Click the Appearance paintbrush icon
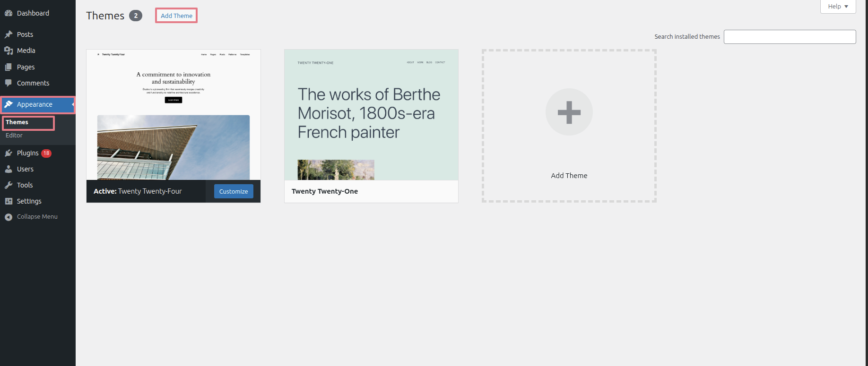 pos(9,104)
